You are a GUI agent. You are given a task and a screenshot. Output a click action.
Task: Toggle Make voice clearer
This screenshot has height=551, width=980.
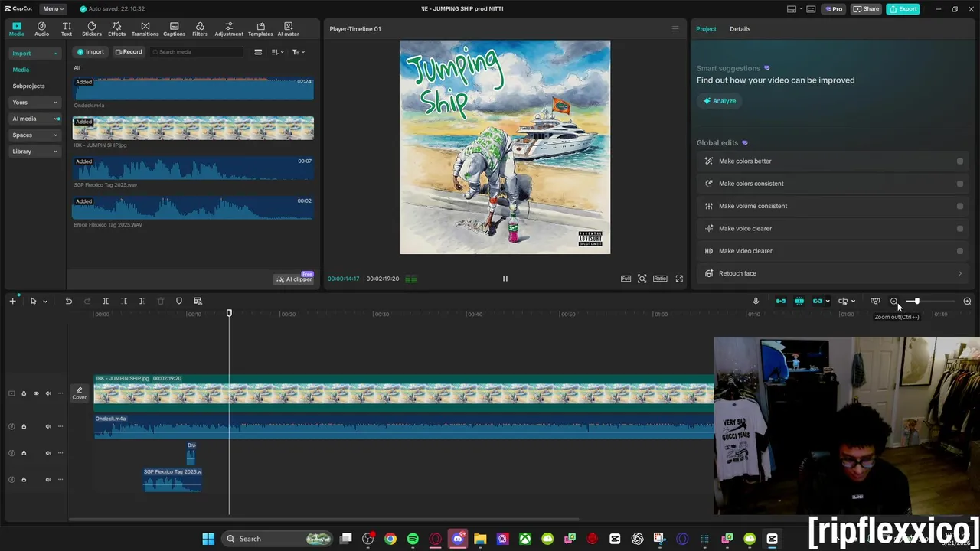[960, 228]
